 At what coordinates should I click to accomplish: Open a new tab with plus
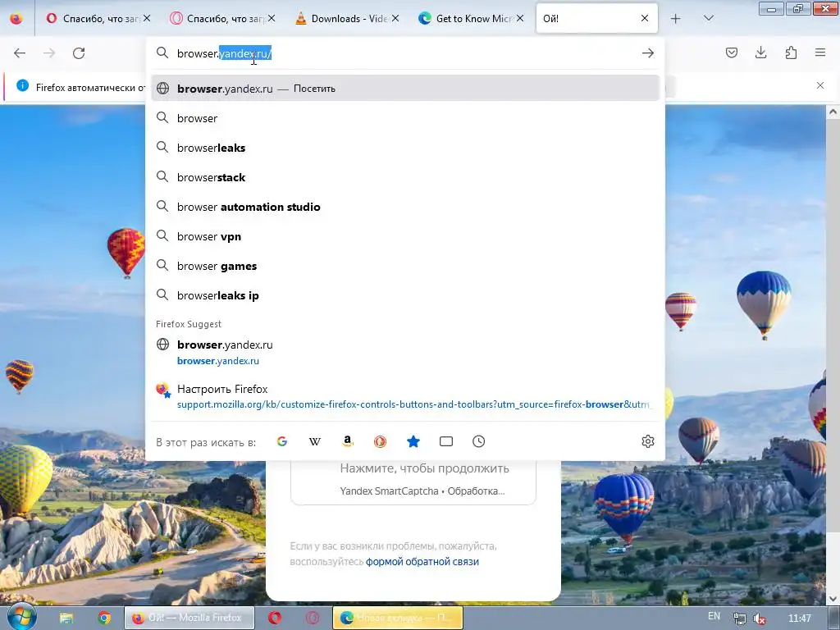pyautogui.click(x=676, y=19)
